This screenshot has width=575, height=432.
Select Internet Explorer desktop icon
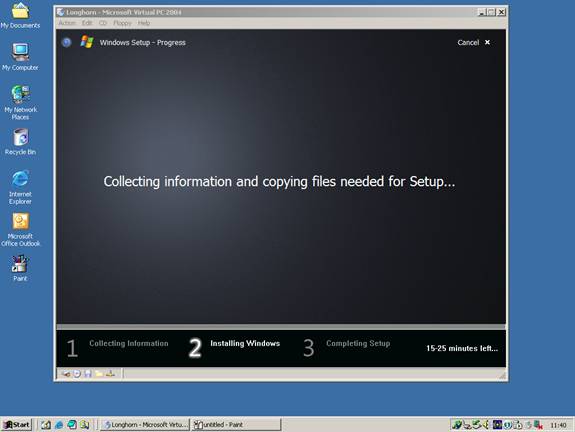[x=20, y=187]
